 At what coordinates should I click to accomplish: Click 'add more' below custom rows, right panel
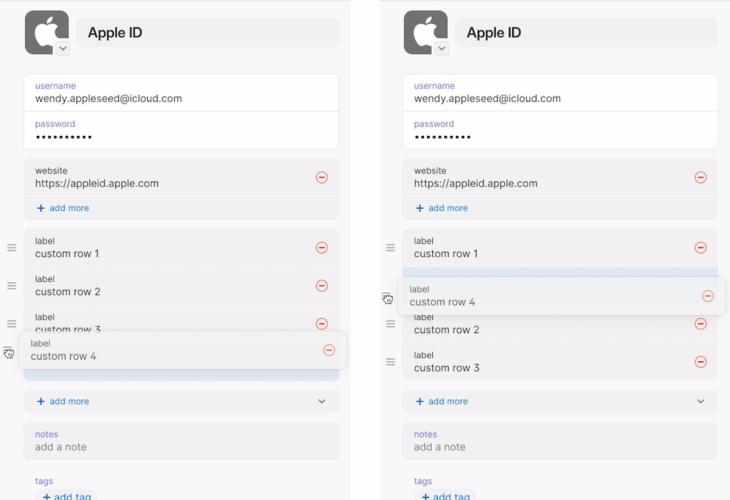tap(442, 401)
